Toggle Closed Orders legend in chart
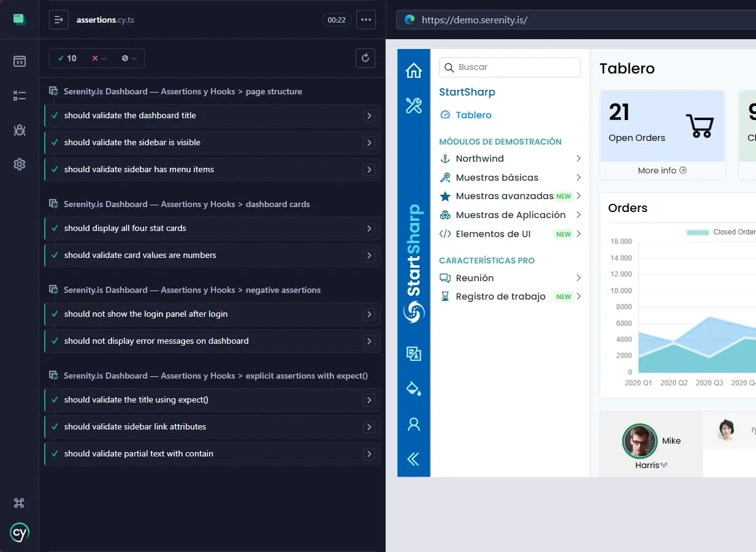756x552 pixels. (721, 232)
